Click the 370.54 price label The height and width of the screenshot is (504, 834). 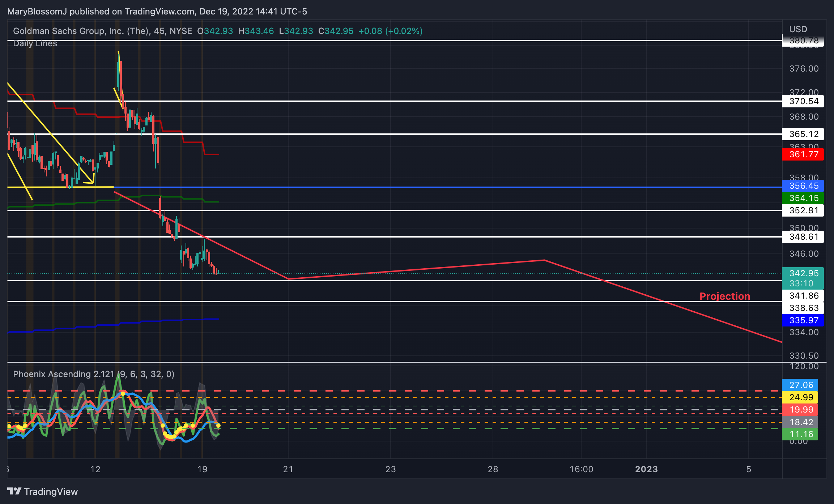803,101
